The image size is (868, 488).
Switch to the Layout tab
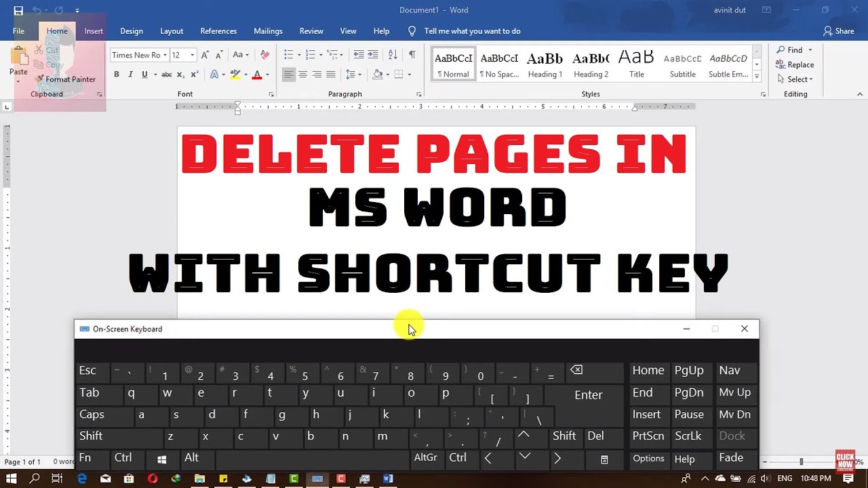pos(172,31)
